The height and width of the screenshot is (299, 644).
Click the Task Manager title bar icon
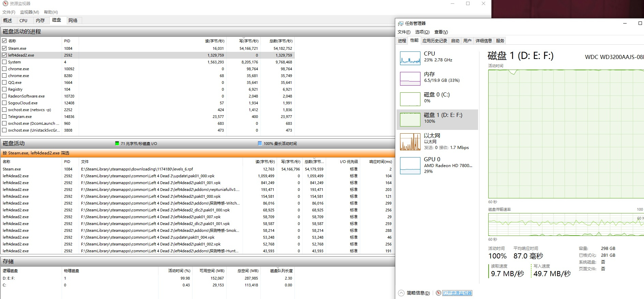pyautogui.click(x=401, y=24)
